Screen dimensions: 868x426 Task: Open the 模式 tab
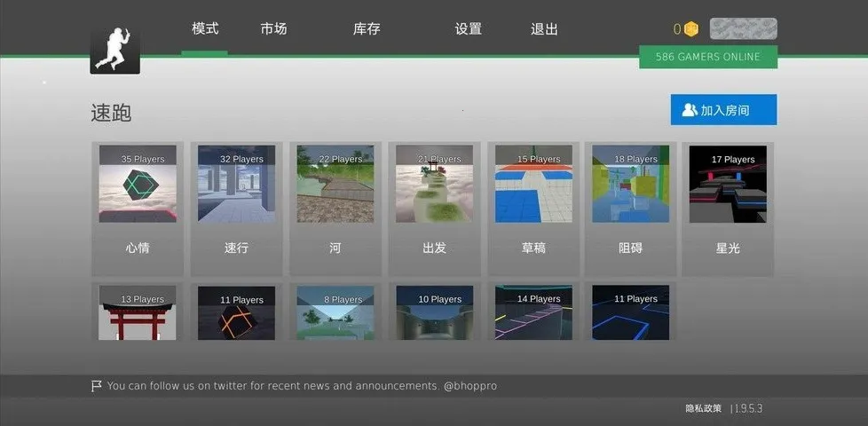[x=205, y=28]
